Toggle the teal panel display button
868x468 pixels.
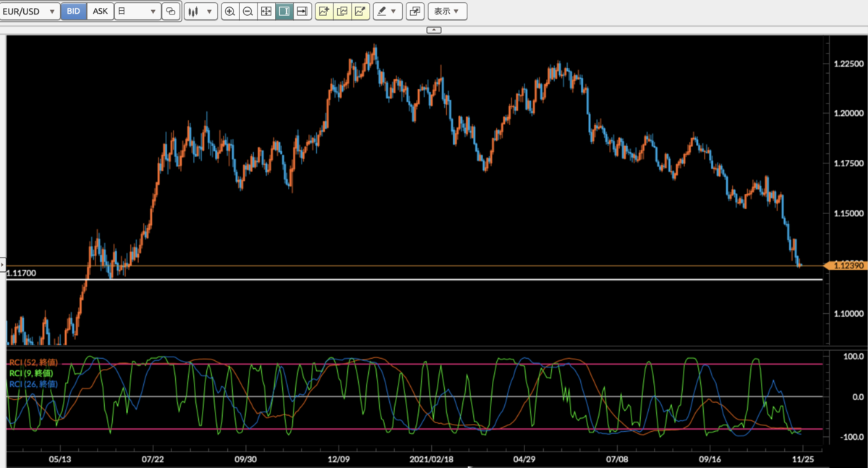point(284,11)
